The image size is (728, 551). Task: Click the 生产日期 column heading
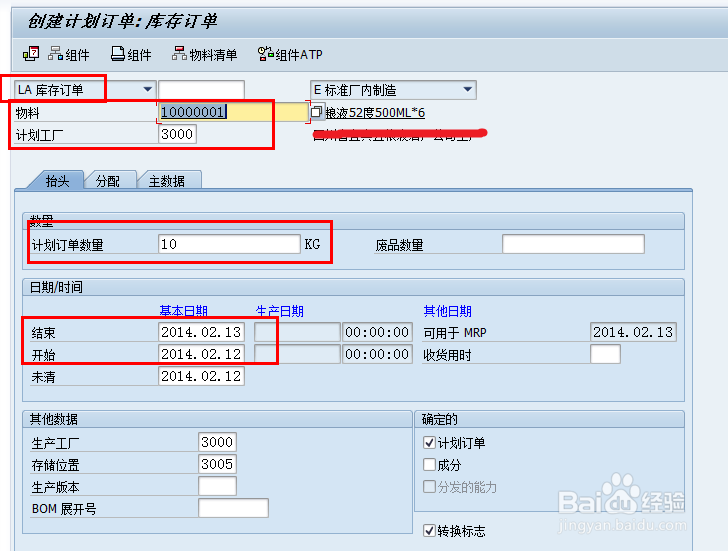(280, 311)
